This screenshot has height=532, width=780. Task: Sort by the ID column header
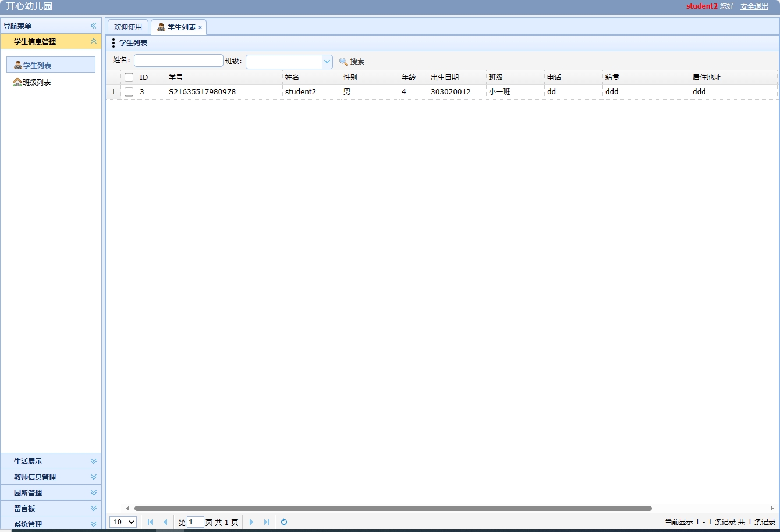click(x=151, y=77)
